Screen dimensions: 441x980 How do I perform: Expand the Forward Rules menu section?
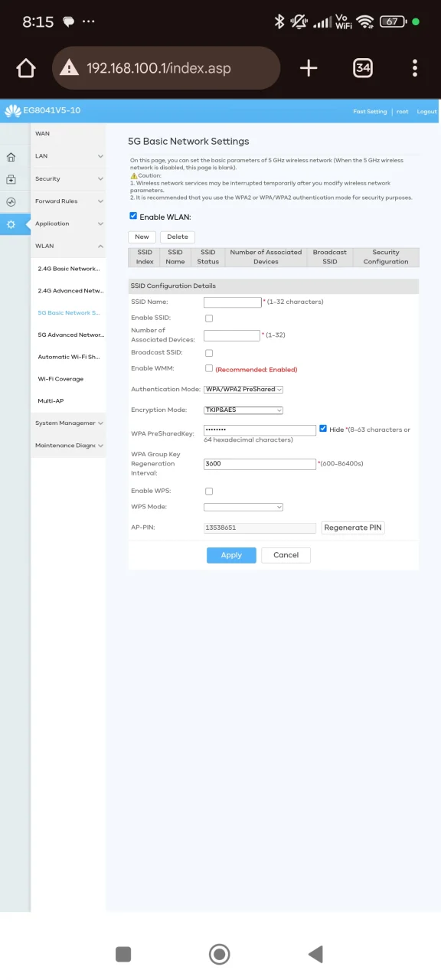pos(68,201)
